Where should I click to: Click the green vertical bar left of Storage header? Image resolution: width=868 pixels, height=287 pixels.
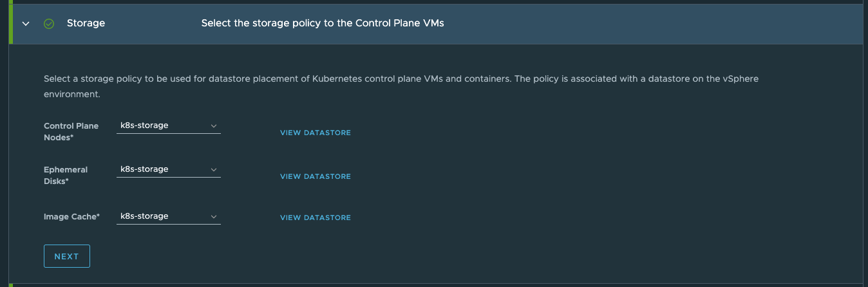point(10,23)
